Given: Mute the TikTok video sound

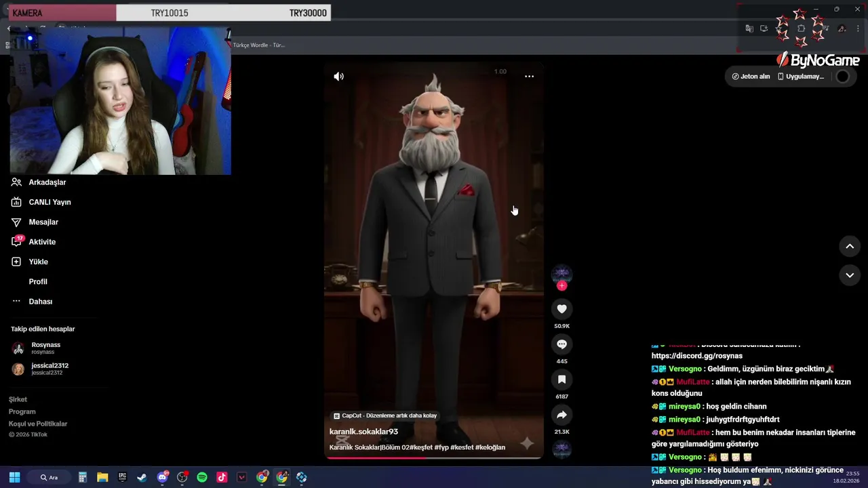Looking at the screenshot, I should [x=339, y=77].
